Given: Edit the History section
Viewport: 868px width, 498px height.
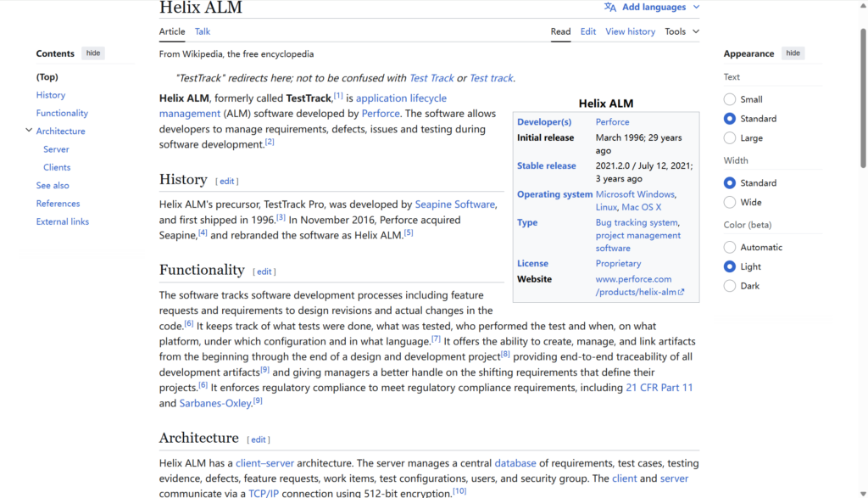Looking at the screenshot, I should click(227, 181).
